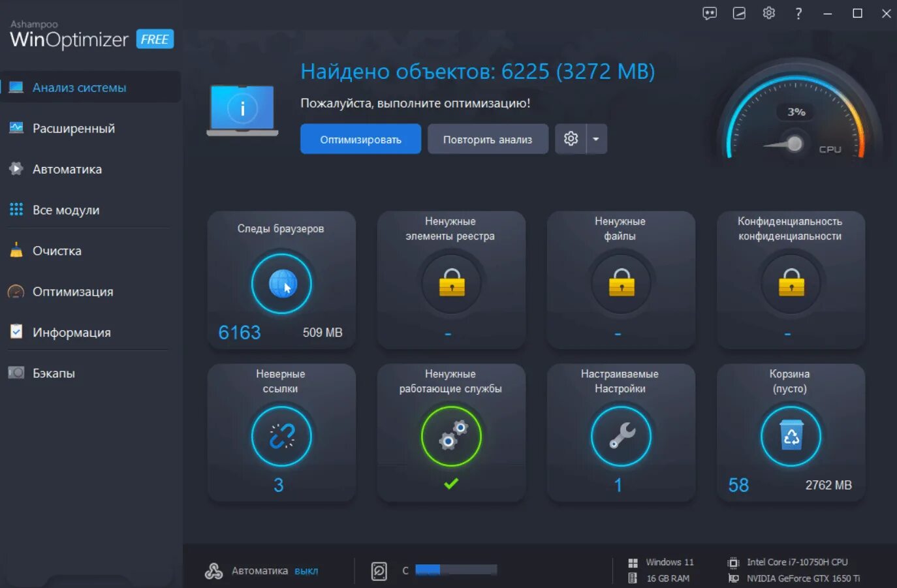The height and width of the screenshot is (588, 897).
Task: Click the 16 GB RAM label
Action: click(668, 578)
